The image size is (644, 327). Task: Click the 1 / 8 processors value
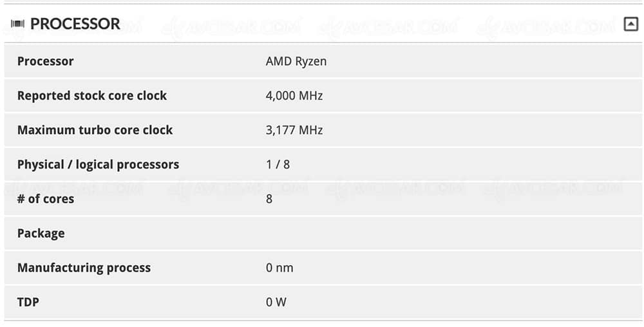tap(278, 165)
